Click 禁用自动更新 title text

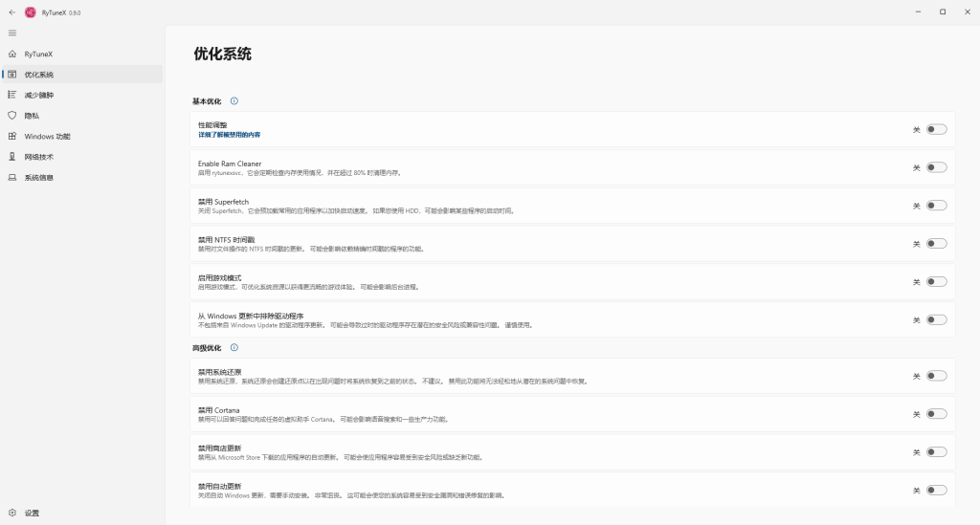[x=219, y=487]
